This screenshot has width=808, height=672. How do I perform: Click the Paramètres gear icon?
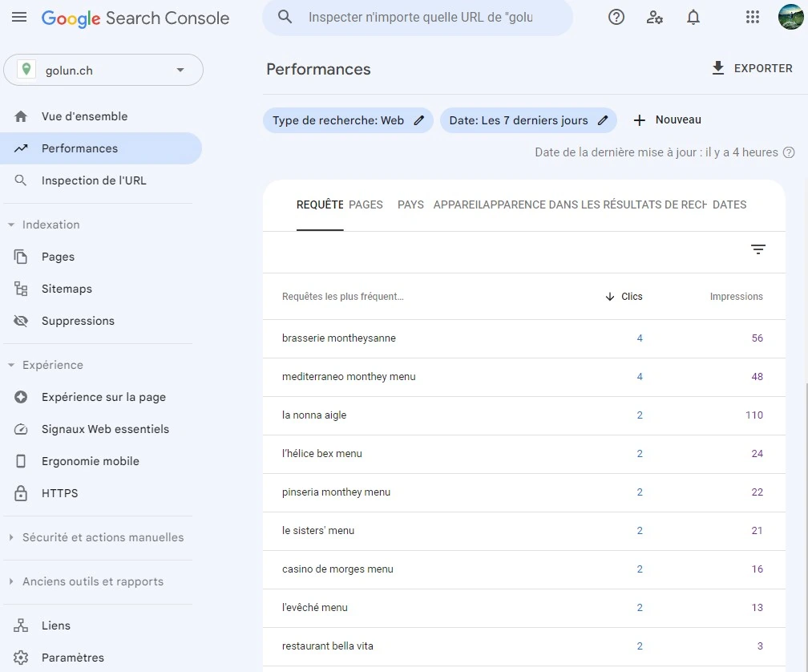pyautogui.click(x=21, y=658)
